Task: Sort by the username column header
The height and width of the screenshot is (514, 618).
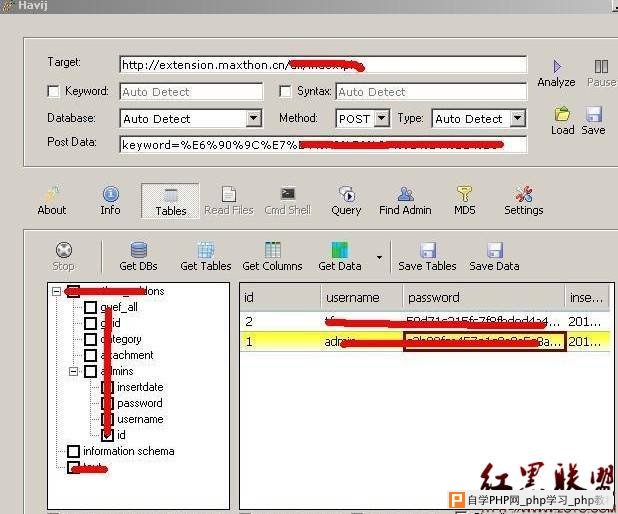Action: click(x=362, y=297)
